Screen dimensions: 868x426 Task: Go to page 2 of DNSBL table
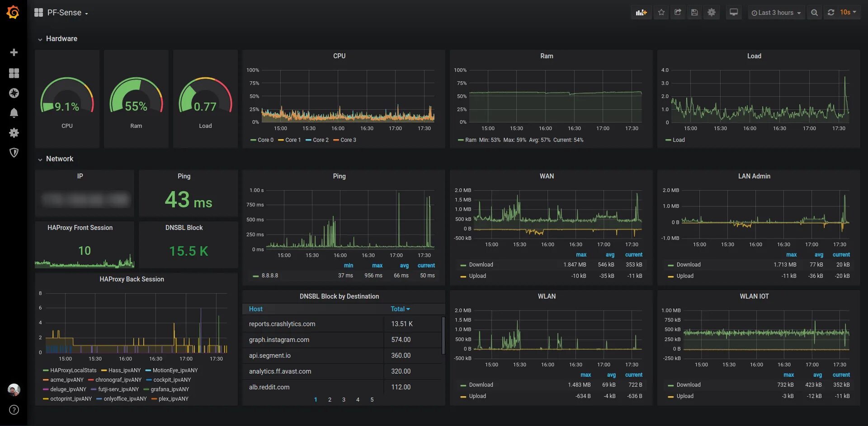click(x=330, y=400)
